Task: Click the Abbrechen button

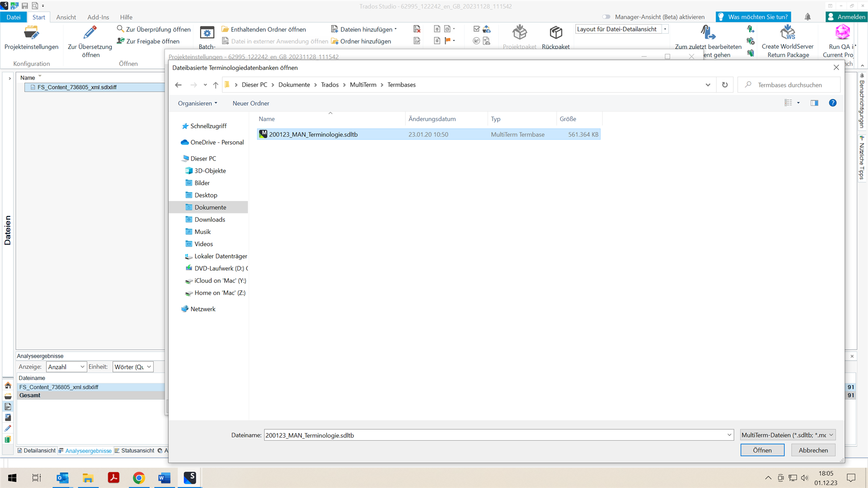Action: (x=813, y=450)
